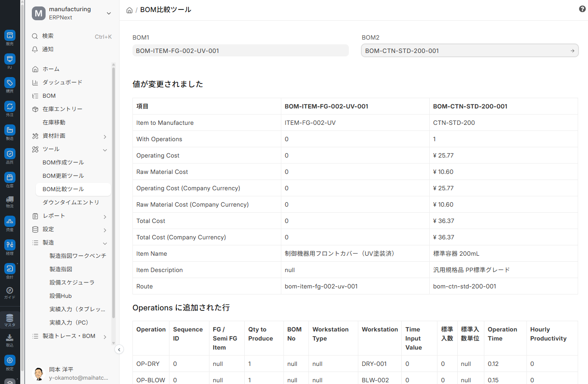588x384 pixels.
Task: Click the BOM1 input field
Action: coord(240,51)
